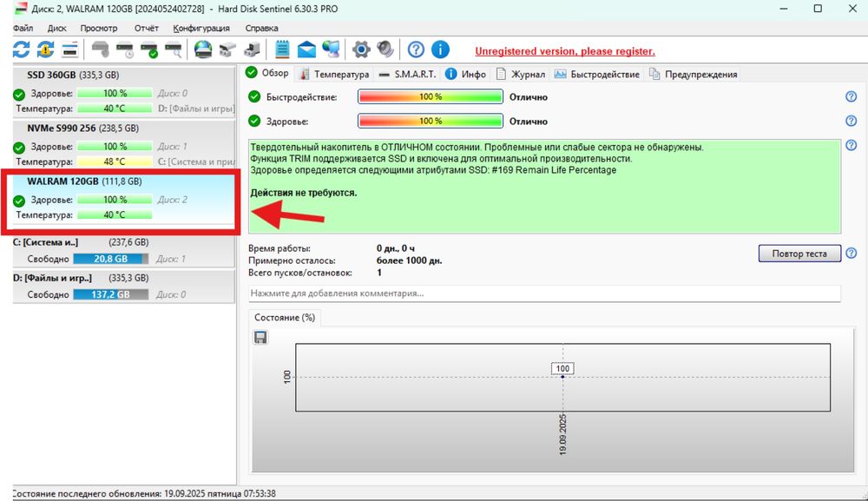Click the Unregistered version register link
The height and width of the screenshot is (501, 868).
tap(565, 51)
